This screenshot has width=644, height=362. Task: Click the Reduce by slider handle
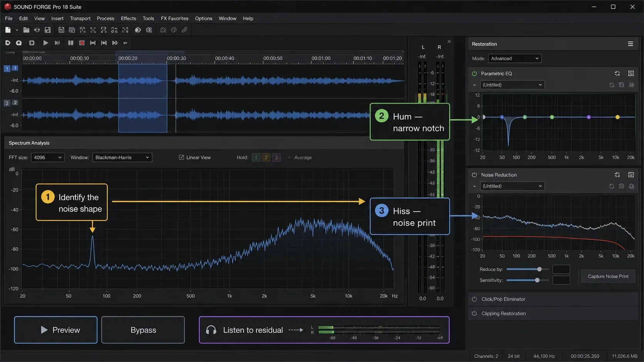(x=539, y=269)
